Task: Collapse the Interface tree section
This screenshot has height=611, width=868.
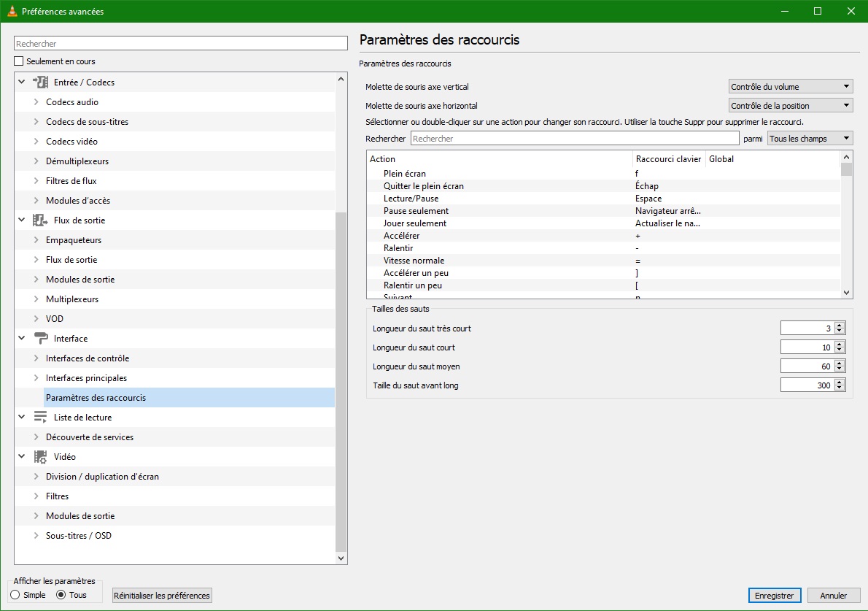Action: tap(22, 339)
